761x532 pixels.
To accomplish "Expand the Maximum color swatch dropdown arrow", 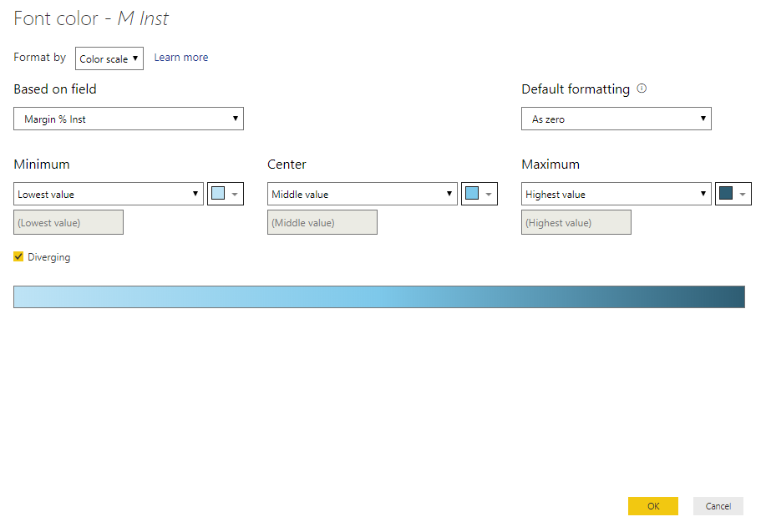I will click(x=741, y=193).
